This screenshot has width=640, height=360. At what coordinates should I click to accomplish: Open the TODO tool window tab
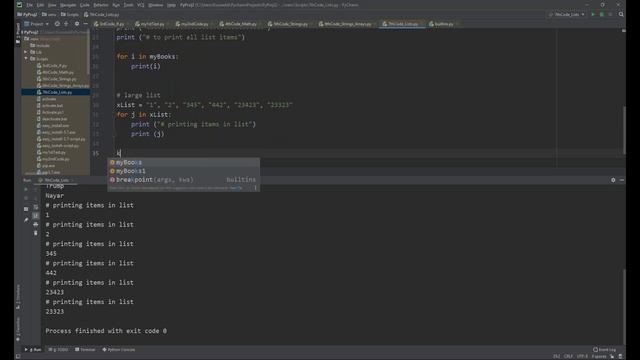59,350
